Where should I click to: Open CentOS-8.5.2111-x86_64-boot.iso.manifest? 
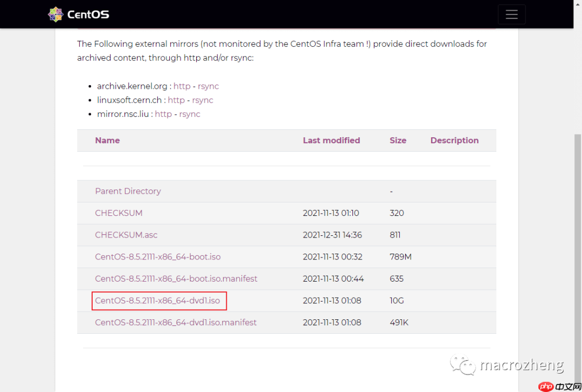176,279
